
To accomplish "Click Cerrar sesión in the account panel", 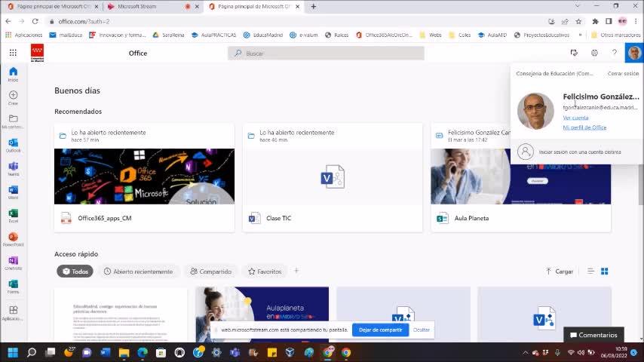I will [x=623, y=74].
